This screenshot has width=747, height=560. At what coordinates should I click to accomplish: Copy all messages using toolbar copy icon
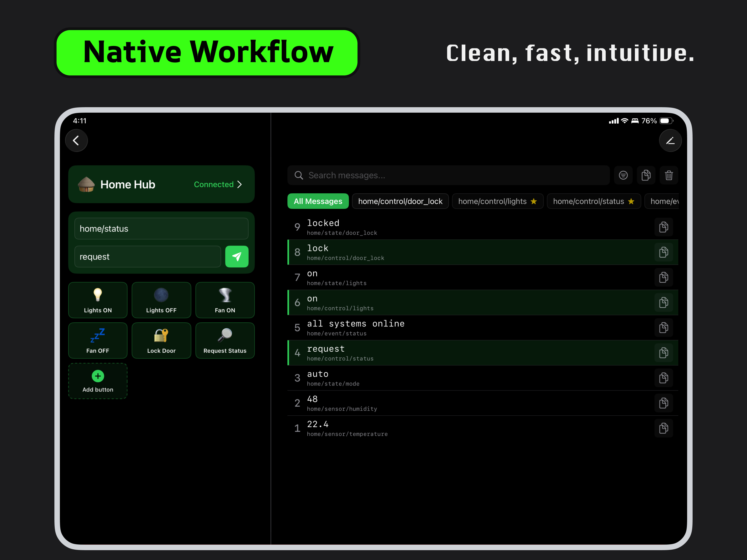646,175
